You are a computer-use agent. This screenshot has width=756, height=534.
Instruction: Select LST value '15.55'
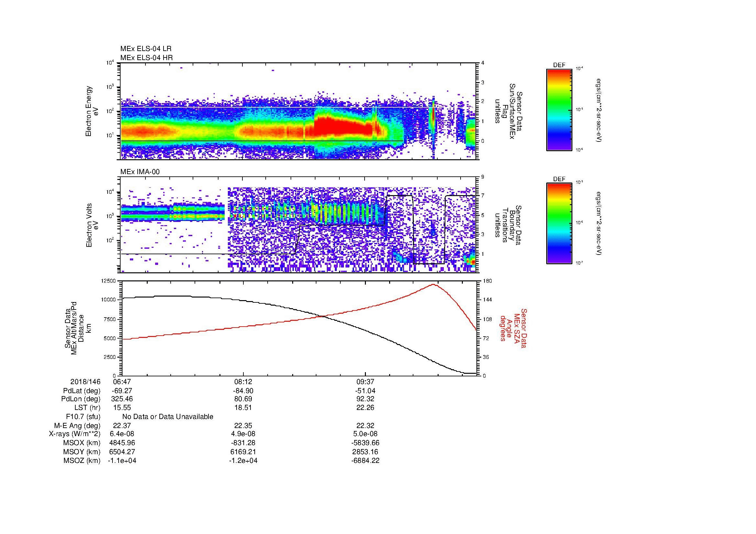tap(122, 408)
